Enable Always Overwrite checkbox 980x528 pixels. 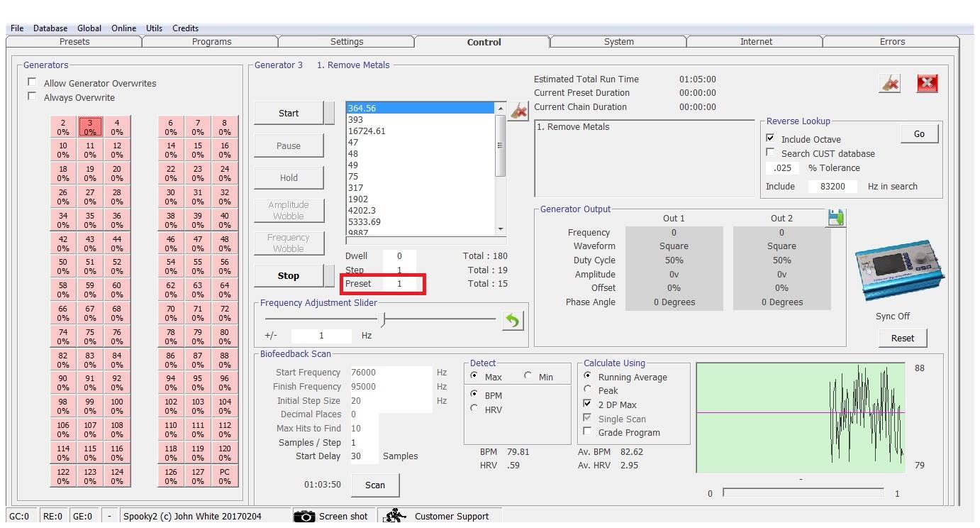tap(32, 97)
